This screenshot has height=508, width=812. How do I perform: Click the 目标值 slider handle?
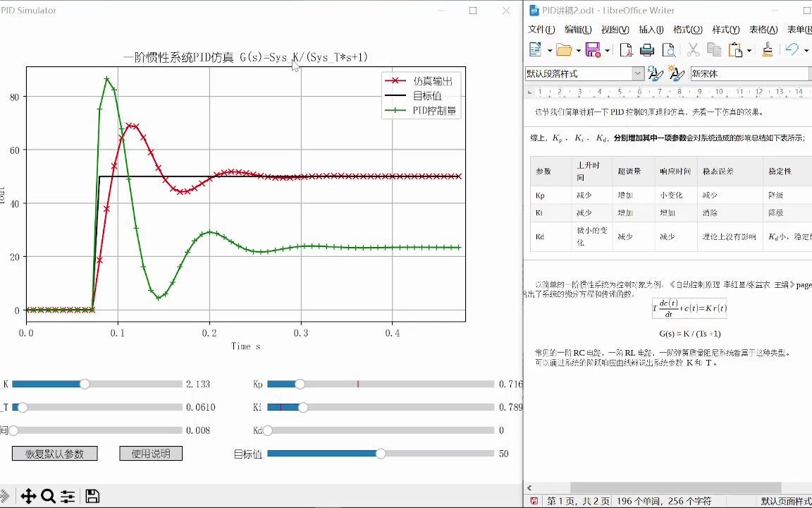coord(381,454)
